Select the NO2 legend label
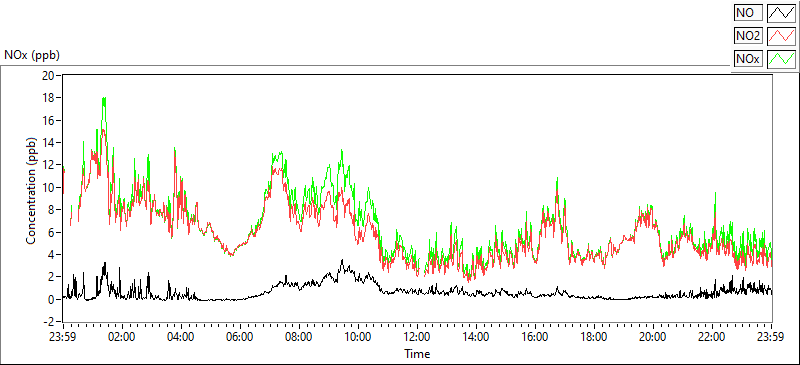The width and height of the screenshot is (800, 365). [x=748, y=36]
